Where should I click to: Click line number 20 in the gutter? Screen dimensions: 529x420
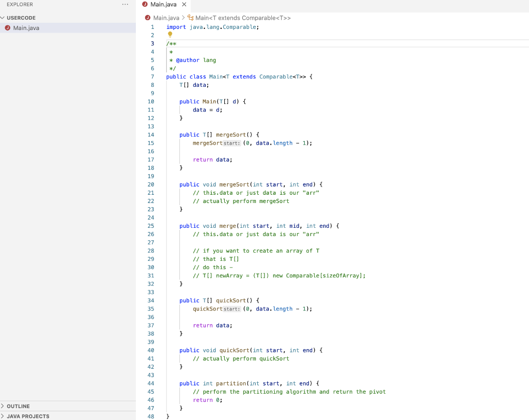151,184
